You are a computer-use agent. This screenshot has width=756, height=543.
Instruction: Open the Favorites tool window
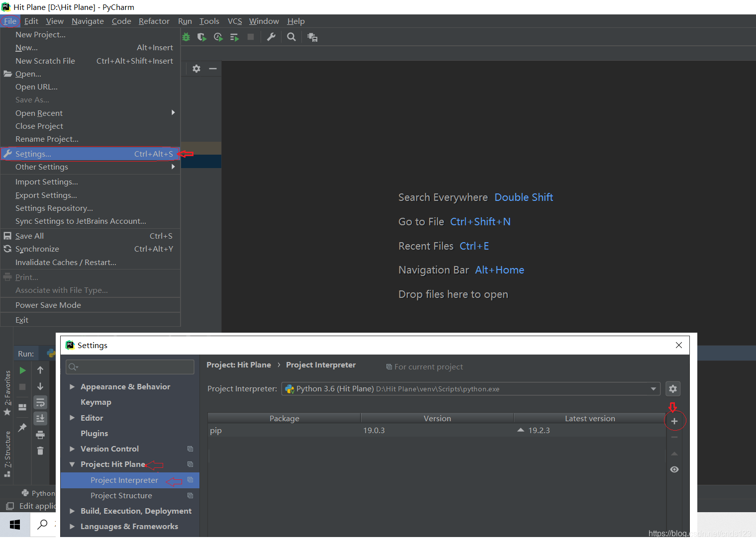(7, 393)
